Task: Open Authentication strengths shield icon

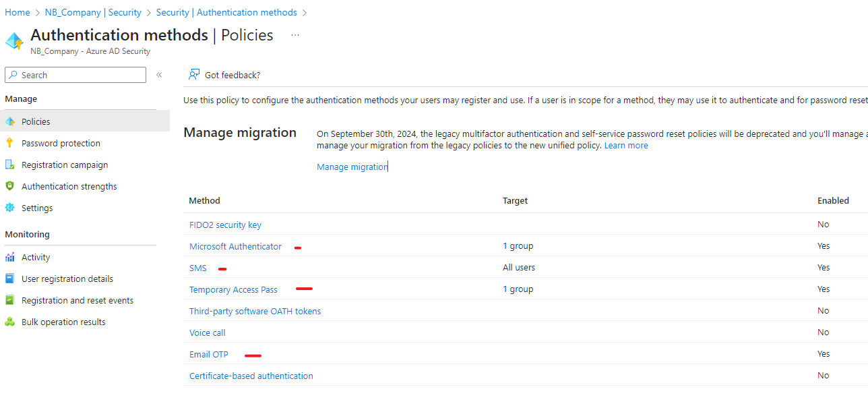Action: 9,185
